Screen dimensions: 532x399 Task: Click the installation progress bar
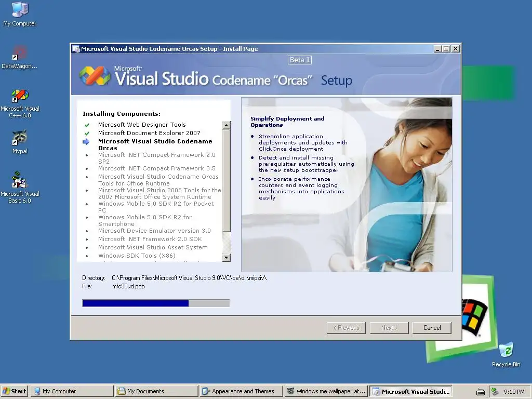click(156, 303)
